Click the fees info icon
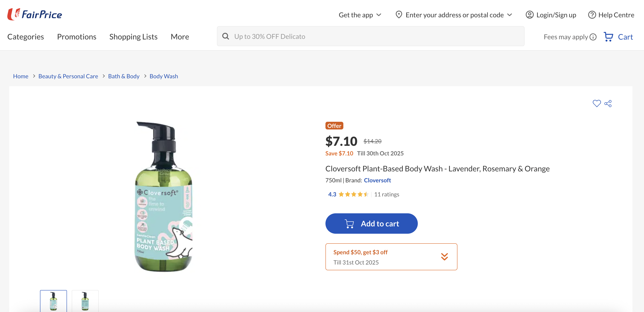The height and width of the screenshot is (312, 644). pos(593,37)
